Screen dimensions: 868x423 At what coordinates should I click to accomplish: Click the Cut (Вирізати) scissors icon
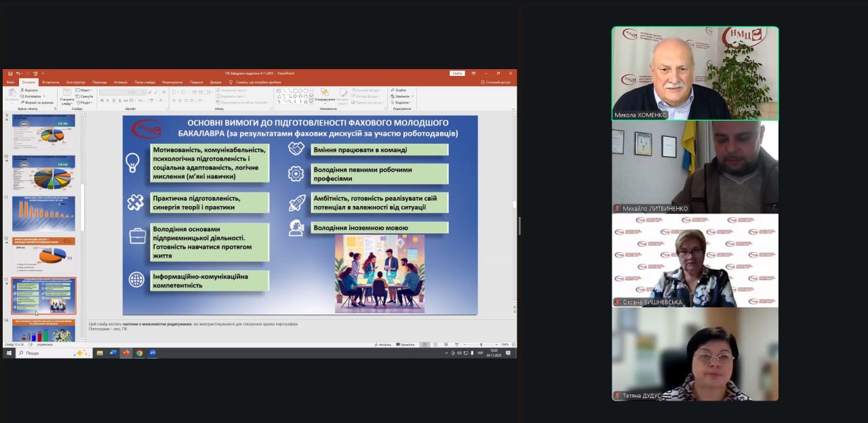[x=28, y=90]
